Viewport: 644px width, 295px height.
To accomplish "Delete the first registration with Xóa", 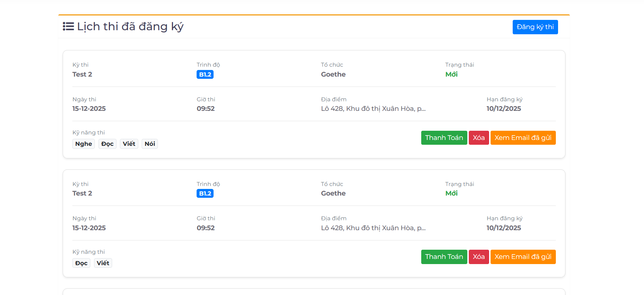I will point(478,138).
